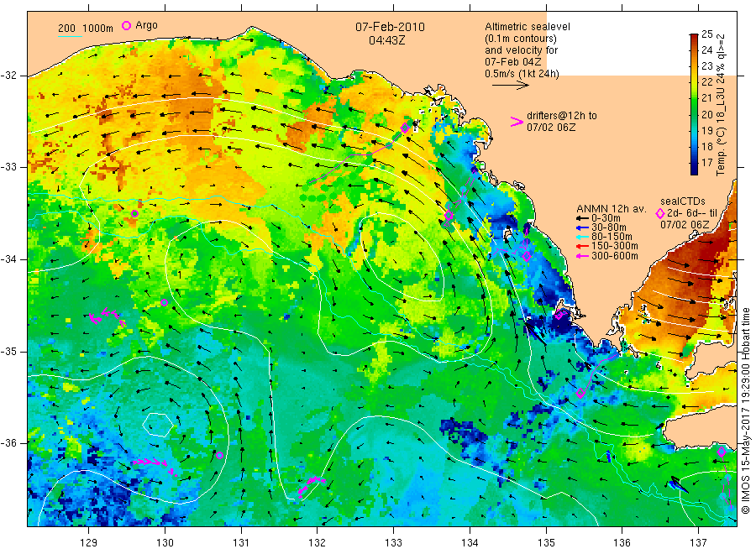Click the Argo float marker near 129.6, -33.5

(x=135, y=214)
